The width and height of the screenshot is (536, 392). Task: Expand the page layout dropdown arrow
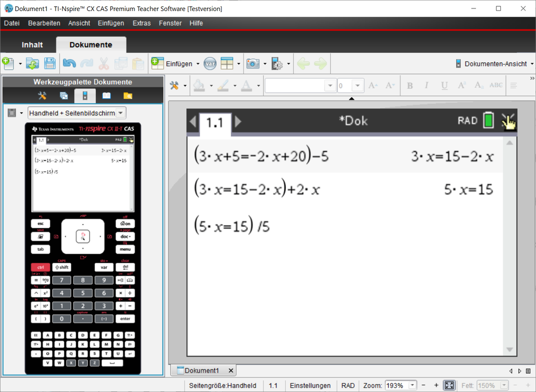(239, 64)
